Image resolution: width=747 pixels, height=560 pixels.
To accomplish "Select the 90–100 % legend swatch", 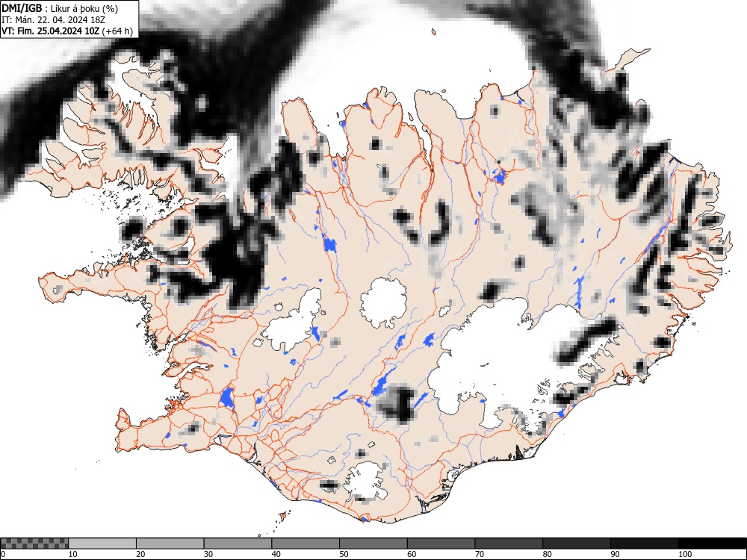I will [644, 544].
